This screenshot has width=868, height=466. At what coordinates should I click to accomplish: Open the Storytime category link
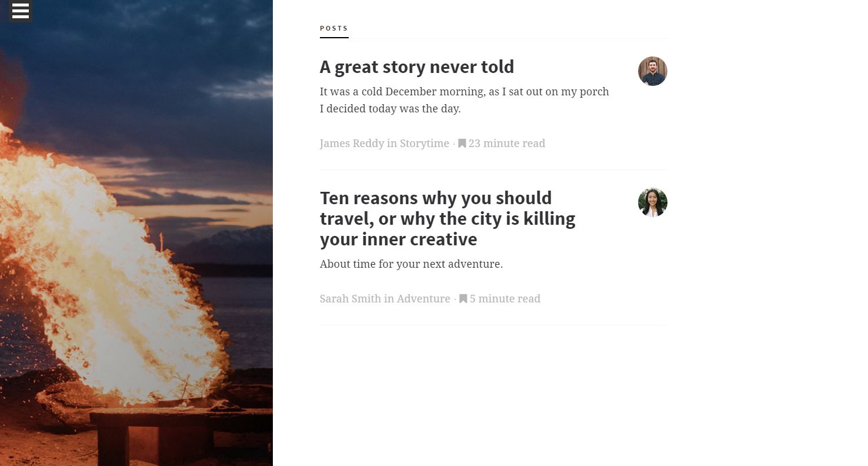pyautogui.click(x=425, y=144)
